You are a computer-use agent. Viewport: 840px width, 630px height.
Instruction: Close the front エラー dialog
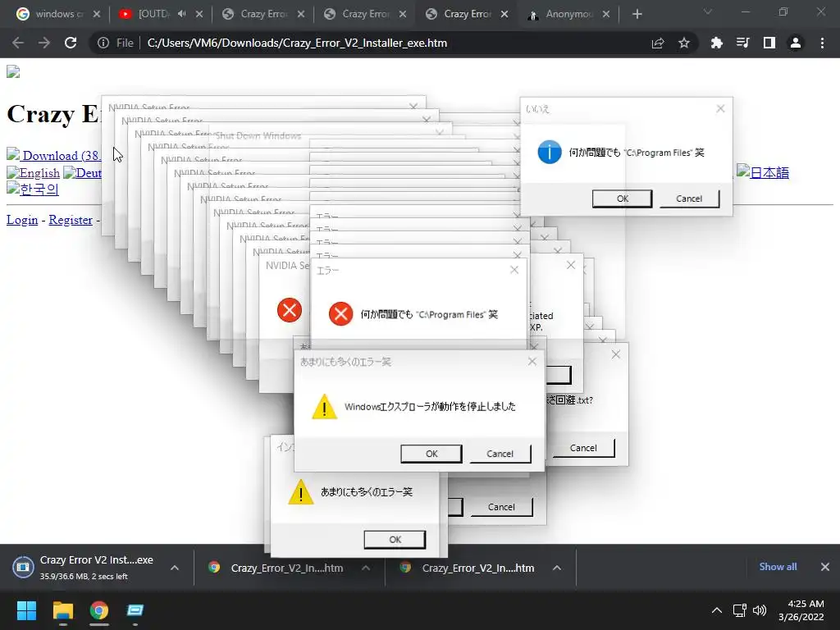pyautogui.click(x=514, y=270)
